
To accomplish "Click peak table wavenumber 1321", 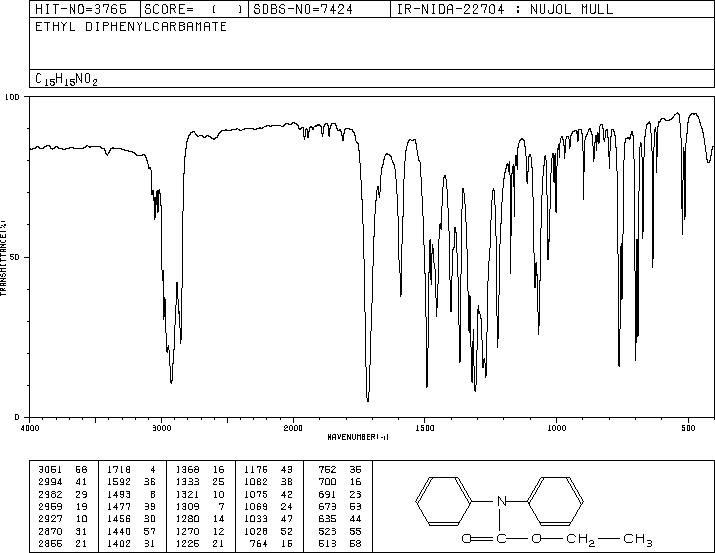I will pyautogui.click(x=187, y=494).
